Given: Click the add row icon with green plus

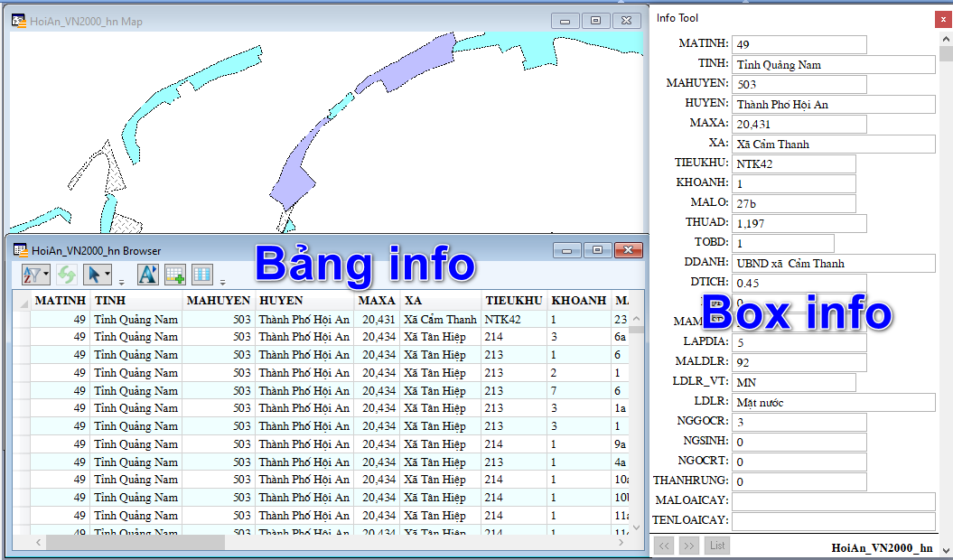Looking at the screenshot, I should (x=175, y=275).
